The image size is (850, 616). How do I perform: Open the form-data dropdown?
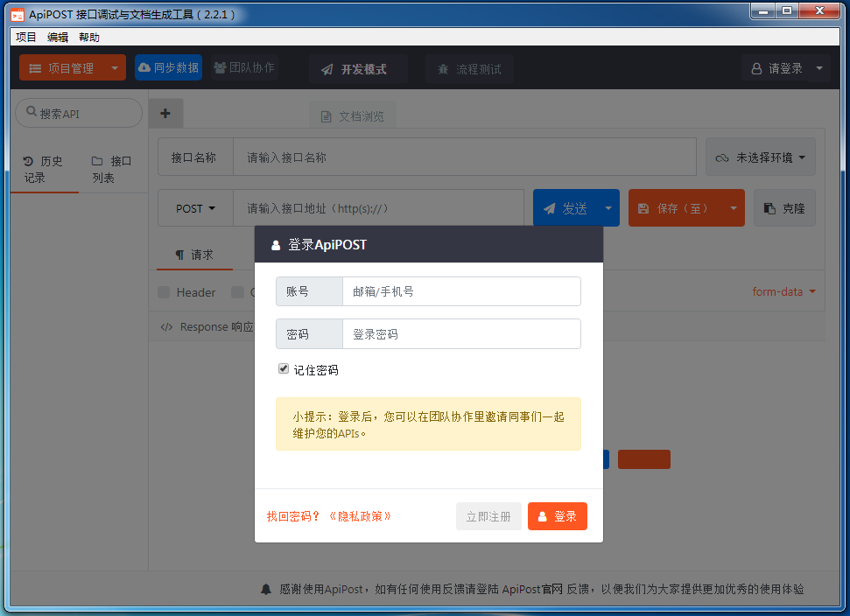[783, 291]
